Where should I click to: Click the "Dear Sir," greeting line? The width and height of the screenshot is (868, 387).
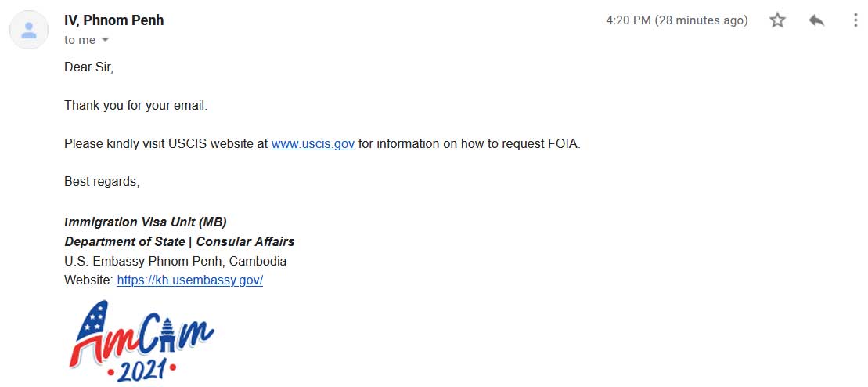tap(88, 67)
